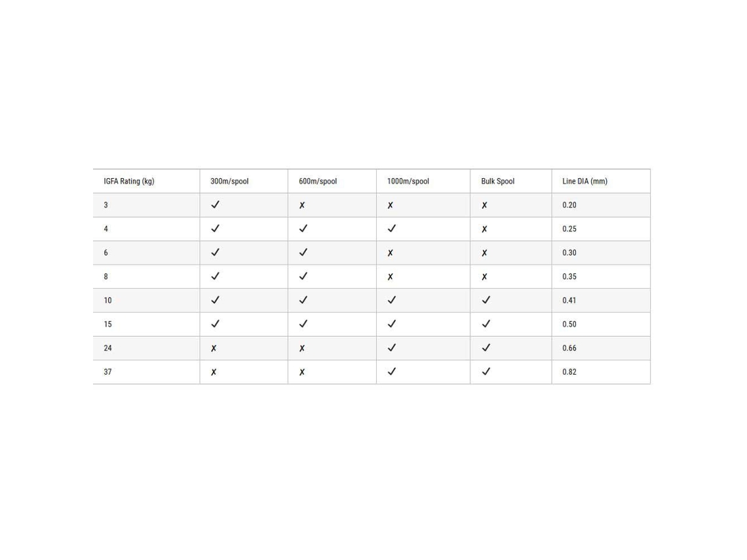Click the IGFA rating 15 row label
Image resolution: width=747 pixels, height=560 pixels.
point(107,324)
